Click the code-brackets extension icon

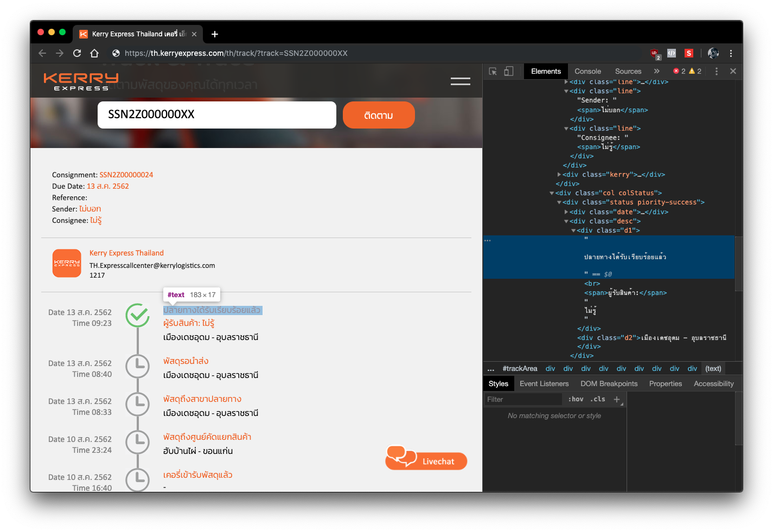click(x=672, y=53)
